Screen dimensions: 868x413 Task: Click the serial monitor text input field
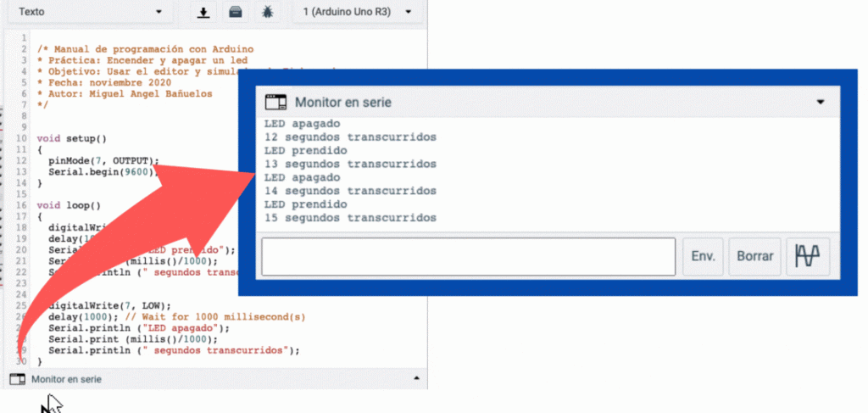pos(468,256)
